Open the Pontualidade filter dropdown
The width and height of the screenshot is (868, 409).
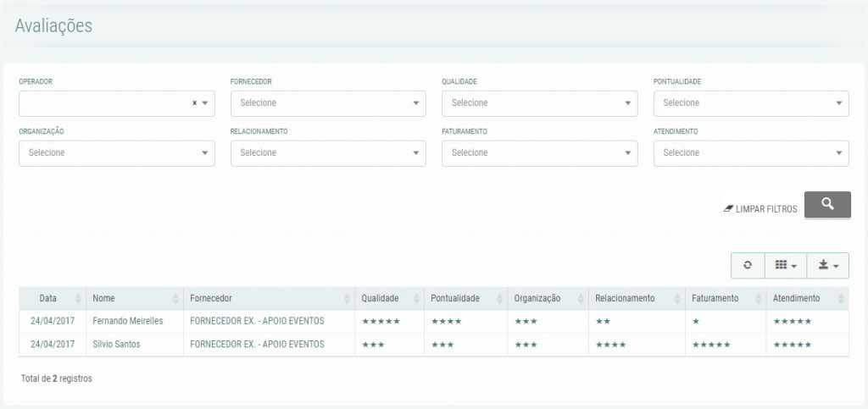(x=751, y=103)
